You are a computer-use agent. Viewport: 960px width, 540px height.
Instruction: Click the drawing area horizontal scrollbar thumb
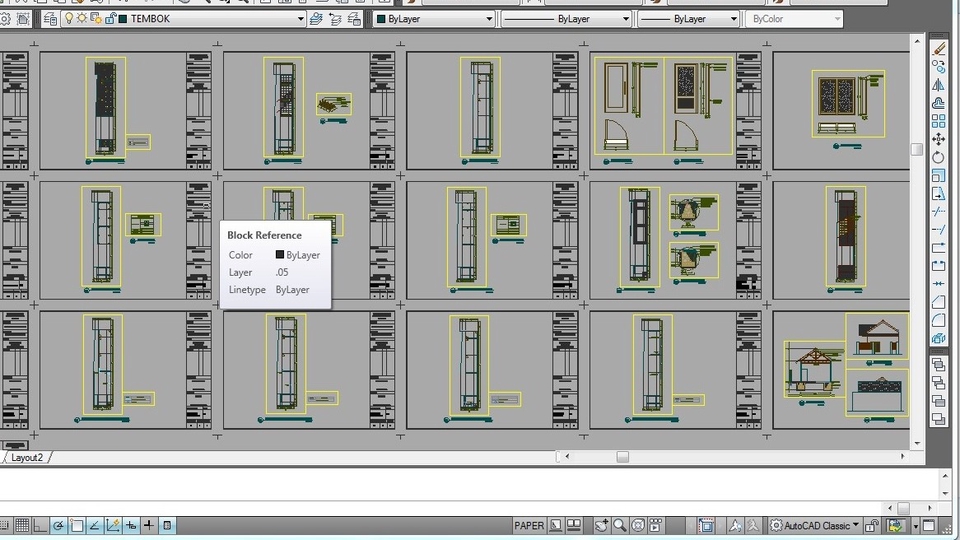[x=623, y=457]
